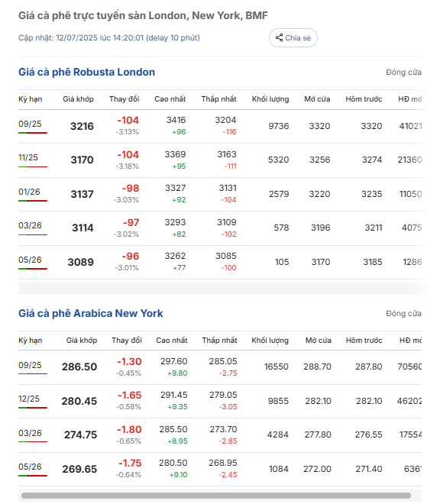440x504 pixels.
Task: Select Arabica New York contract 03/26
Action: click(30, 433)
